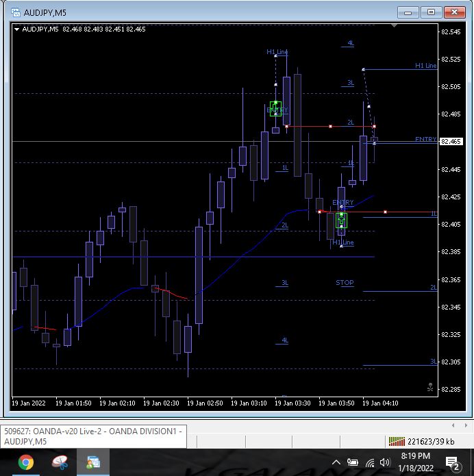The height and width of the screenshot is (476, 474).
Task: Select right handle of upper red line
Action: [x=374, y=126]
